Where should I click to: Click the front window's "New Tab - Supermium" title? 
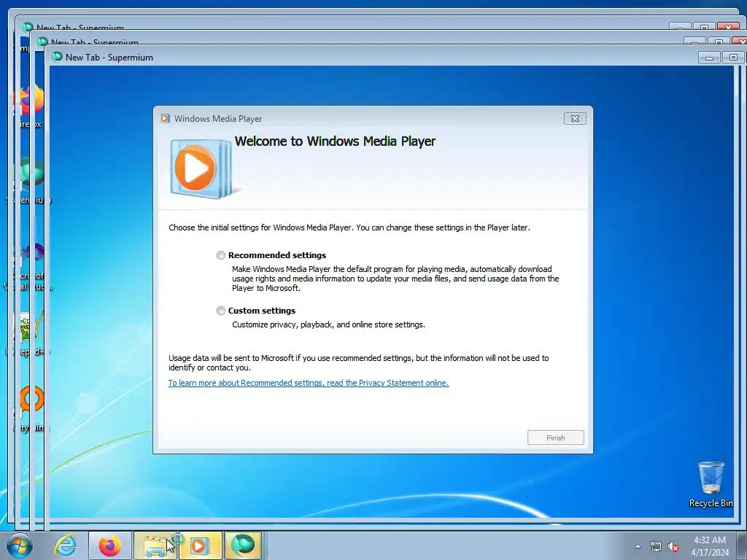click(109, 58)
